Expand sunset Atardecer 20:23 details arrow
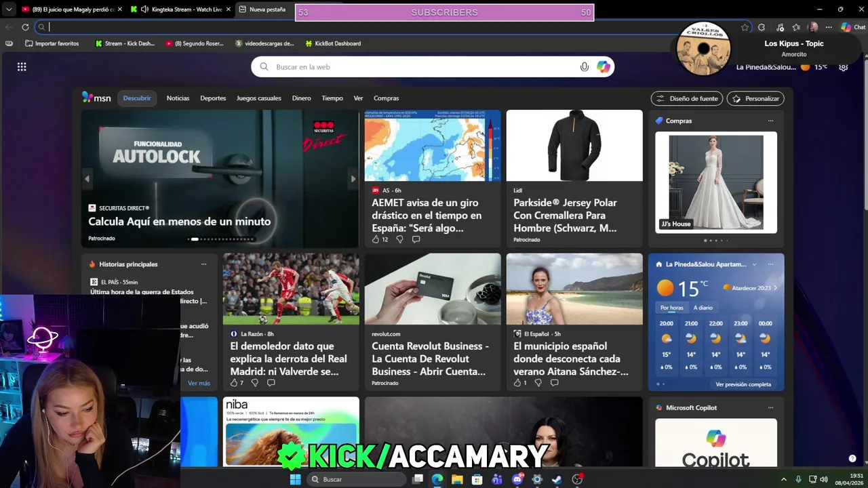868x488 pixels. coord(775,288)
